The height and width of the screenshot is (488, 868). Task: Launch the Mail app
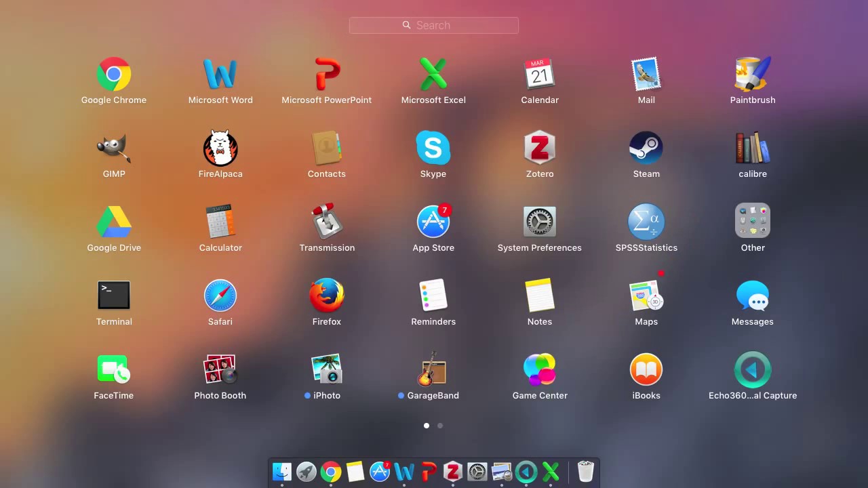point(646,75)
